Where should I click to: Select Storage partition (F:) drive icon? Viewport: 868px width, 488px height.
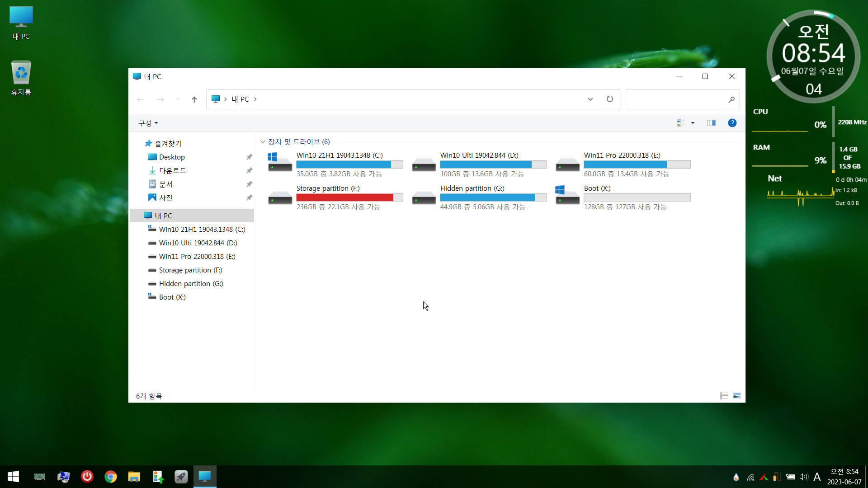pyautogui.click(x=280, y=197)
